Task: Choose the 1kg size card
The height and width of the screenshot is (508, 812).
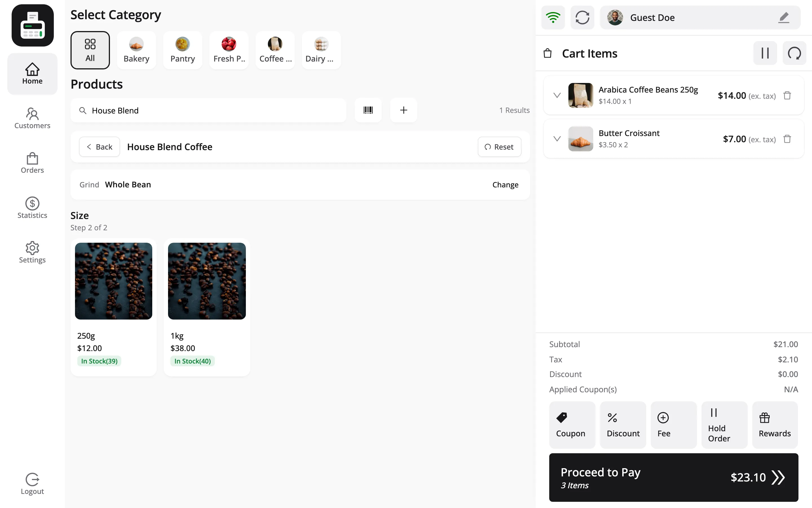Action: [x=207, y=307]
